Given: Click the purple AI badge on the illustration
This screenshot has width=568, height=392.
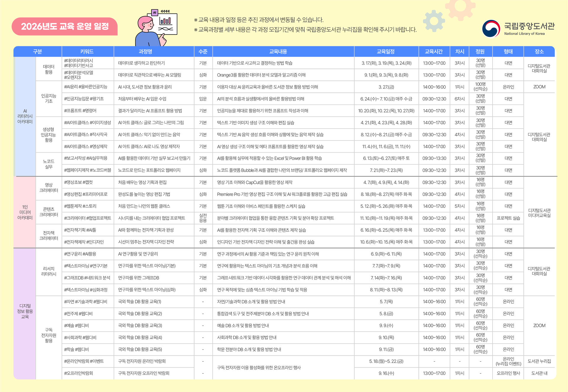Looking at the screenshot, I should pos(154,12).
